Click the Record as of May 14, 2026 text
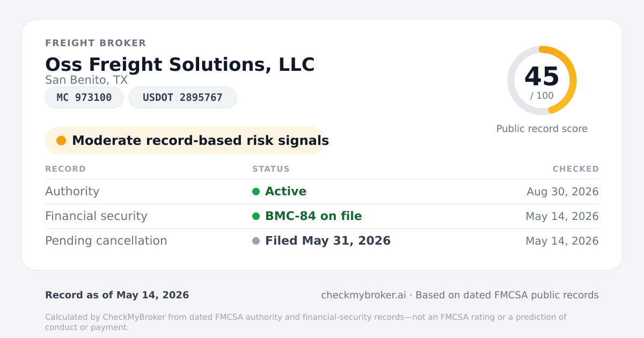 117,295
